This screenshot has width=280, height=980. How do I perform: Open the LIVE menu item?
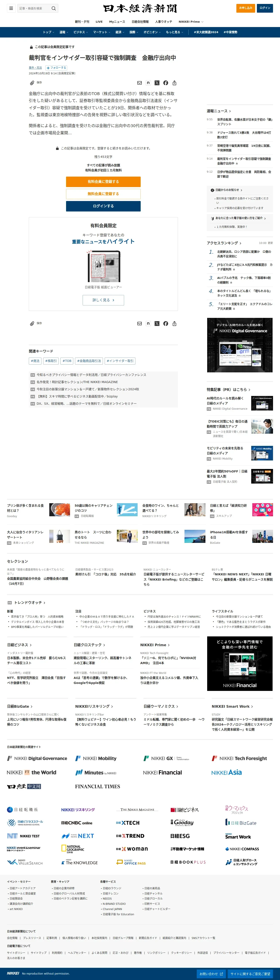[99, 22]
